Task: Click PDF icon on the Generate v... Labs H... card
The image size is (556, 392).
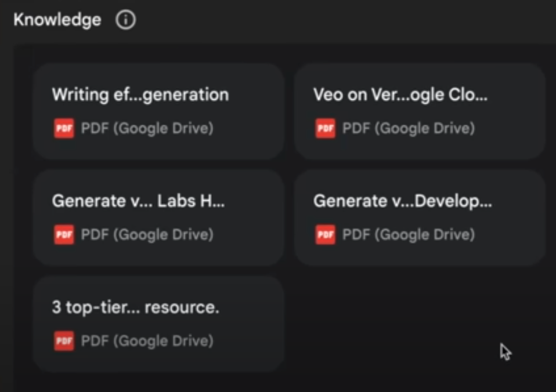Action: click(64, 234)
